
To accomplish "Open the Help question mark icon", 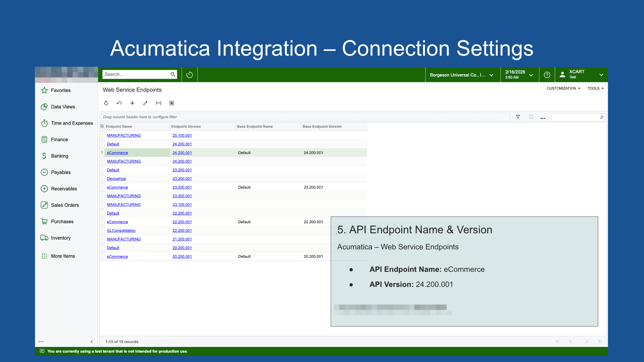I will click(547, 75).
